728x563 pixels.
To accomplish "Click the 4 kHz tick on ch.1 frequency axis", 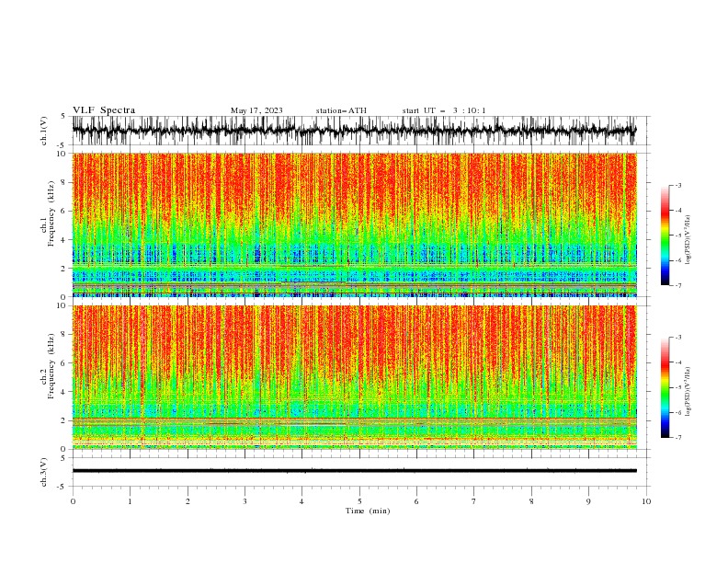I will pyautogui.click(x=65, y=240).
